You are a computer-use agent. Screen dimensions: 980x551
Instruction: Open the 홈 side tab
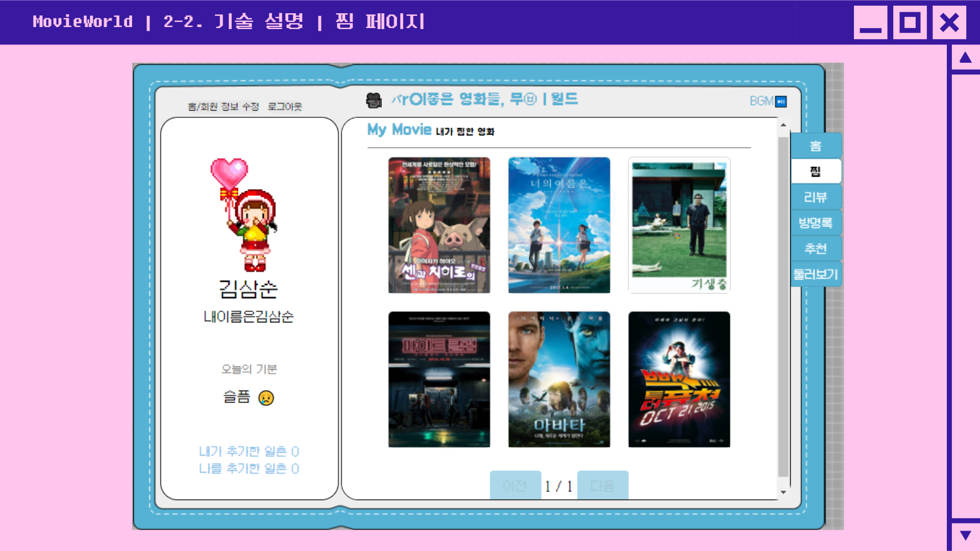tap(815, 146)
